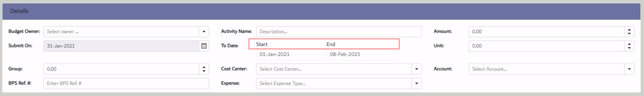644x96 pixels.
Task: Lower the Group value with down arrow
Action: (204, 71)
